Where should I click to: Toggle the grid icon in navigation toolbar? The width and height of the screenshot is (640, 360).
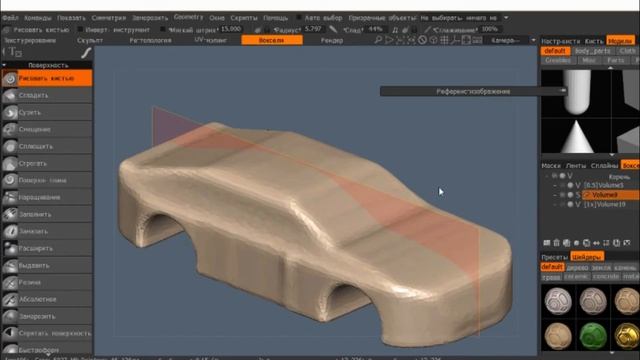(x=444, y=40)
